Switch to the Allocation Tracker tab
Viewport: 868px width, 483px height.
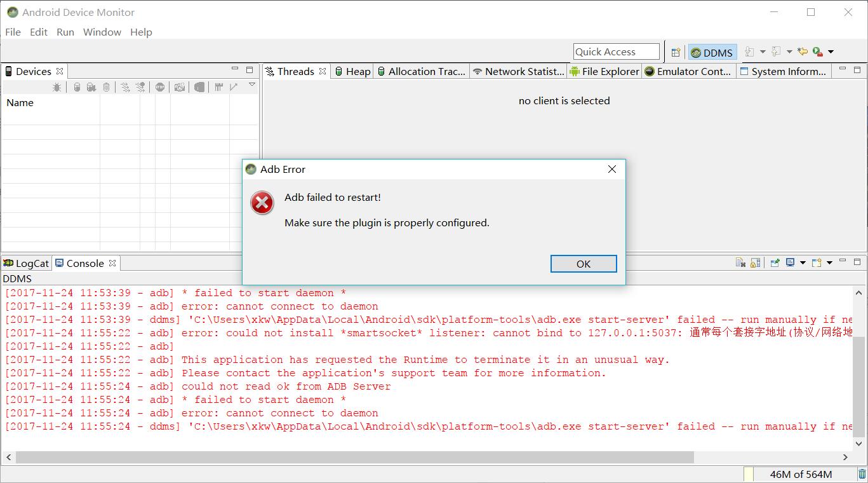point(422,71)
